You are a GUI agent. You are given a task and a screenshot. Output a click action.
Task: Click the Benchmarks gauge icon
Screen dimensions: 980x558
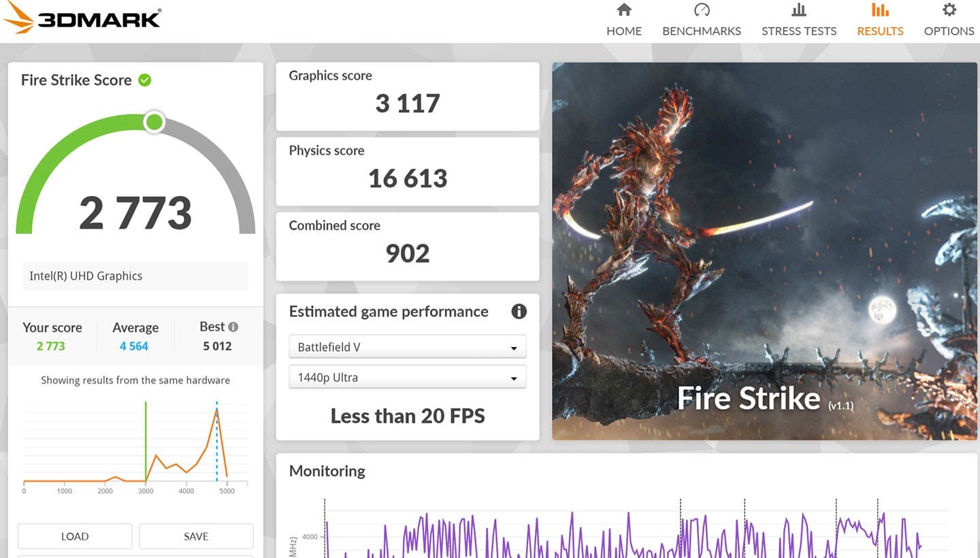[701, 10]
